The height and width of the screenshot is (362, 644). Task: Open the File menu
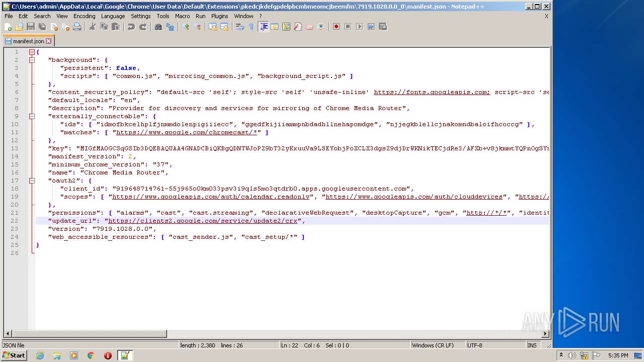point(9,16)
